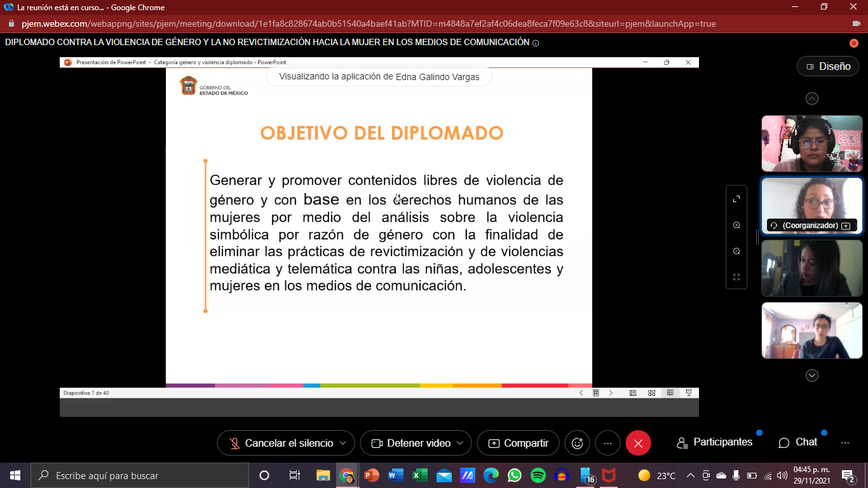
Task: Click the camera indicator in address bar
Action: 856,24
